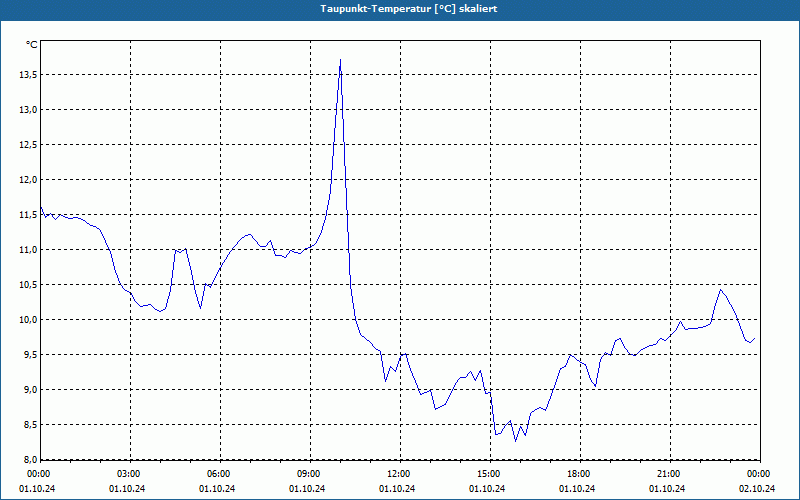Click the 9,5 y-axis value
800x500 pixels.
[30, 355]
